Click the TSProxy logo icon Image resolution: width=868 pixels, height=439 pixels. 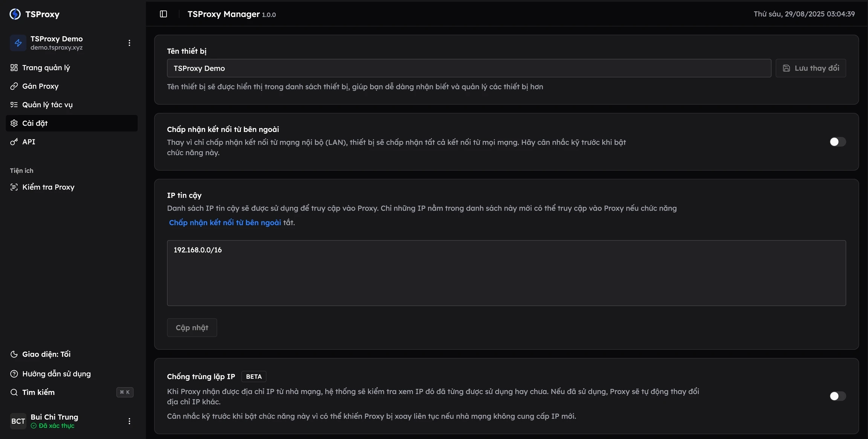15,14
